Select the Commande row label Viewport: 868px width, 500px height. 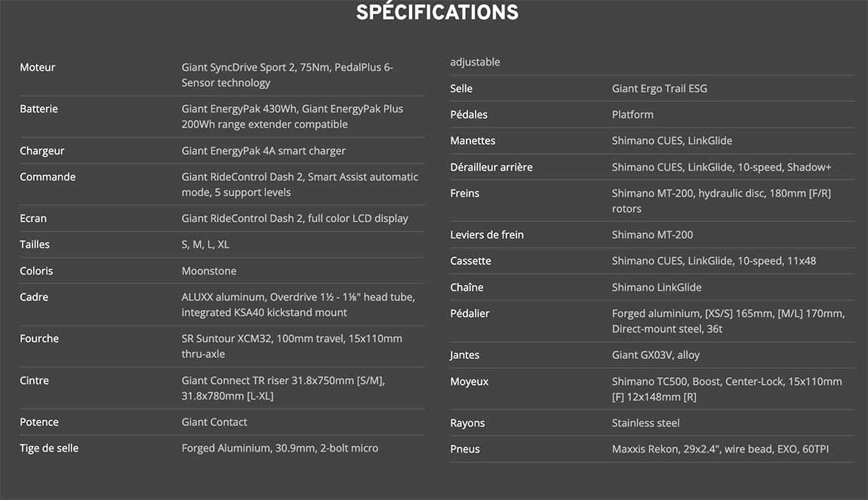48,177
